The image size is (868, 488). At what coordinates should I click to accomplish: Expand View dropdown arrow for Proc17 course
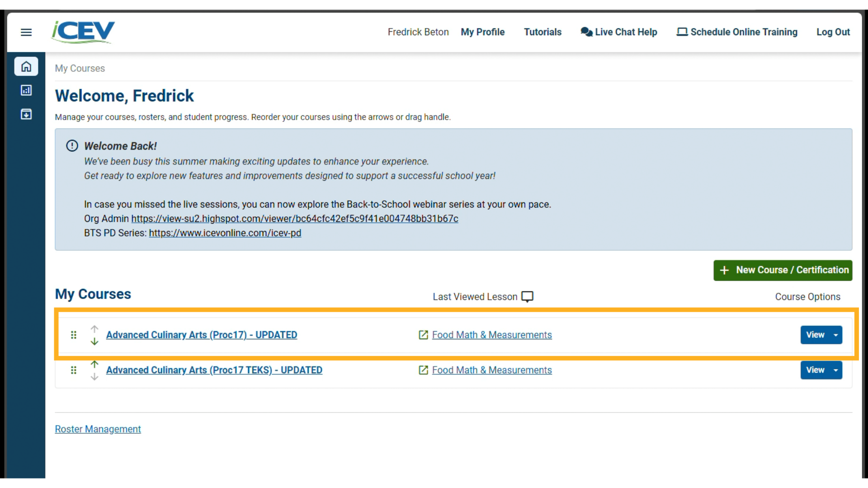pyautogui.click(x=836, y=335)
